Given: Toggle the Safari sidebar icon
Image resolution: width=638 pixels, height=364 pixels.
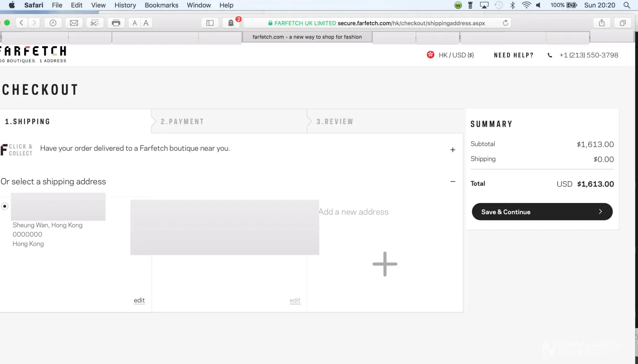Looking at the screenshot, I should (210, 23).
